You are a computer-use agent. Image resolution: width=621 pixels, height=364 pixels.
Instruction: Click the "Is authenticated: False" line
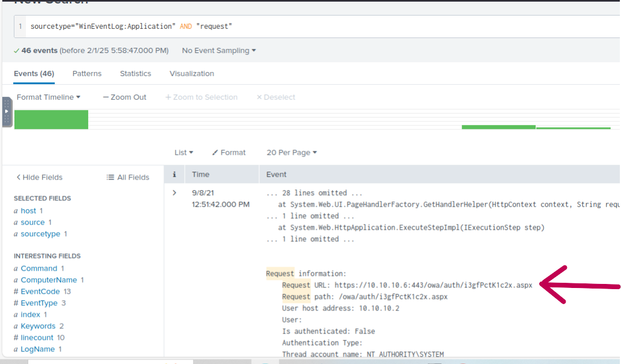[x=328, y=331]
